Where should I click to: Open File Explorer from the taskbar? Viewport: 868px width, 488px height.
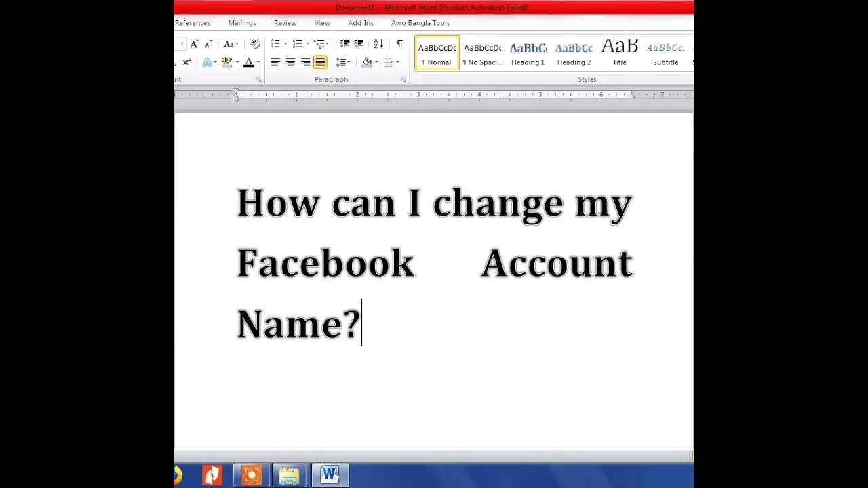point(290,475)
